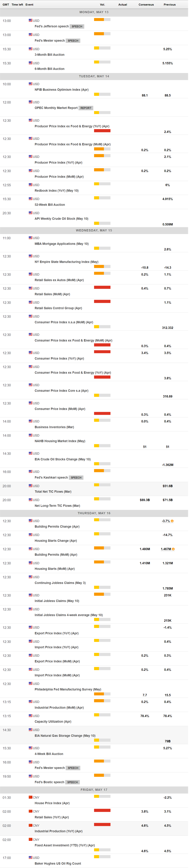Viewport: 189px width, 868px height.
Task: Click the Consensus column header
Action: (146, 5)
